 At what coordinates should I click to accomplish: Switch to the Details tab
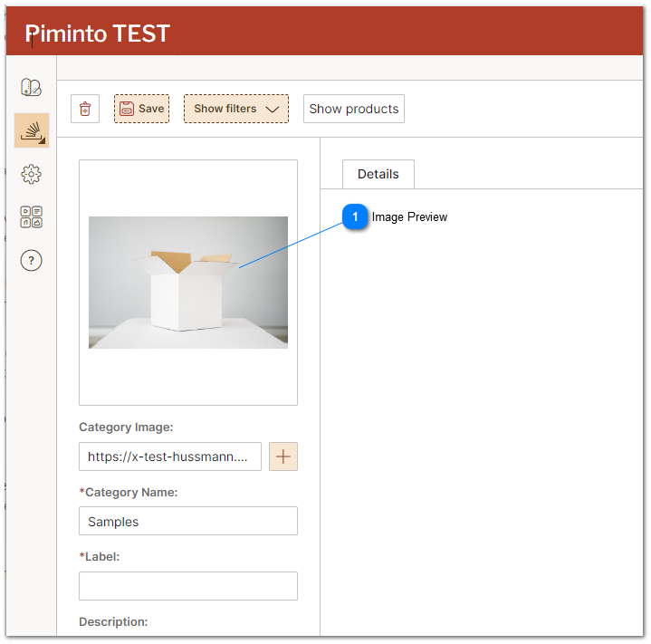click(x=378, y=174)
